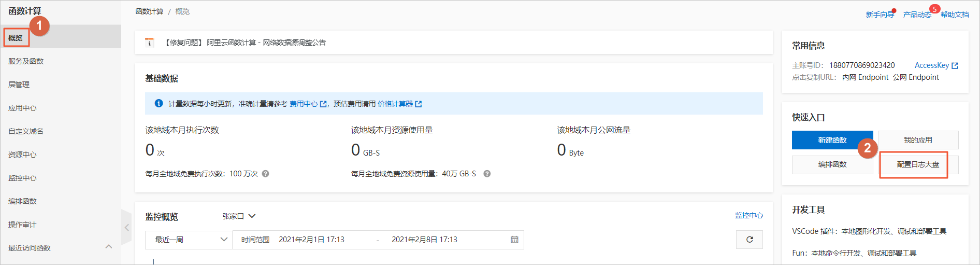Image resolution: width=980 pixels, height=265 pixels.
Task: Click the external-link icon beside 价格计算器
Action: [419, 104]
